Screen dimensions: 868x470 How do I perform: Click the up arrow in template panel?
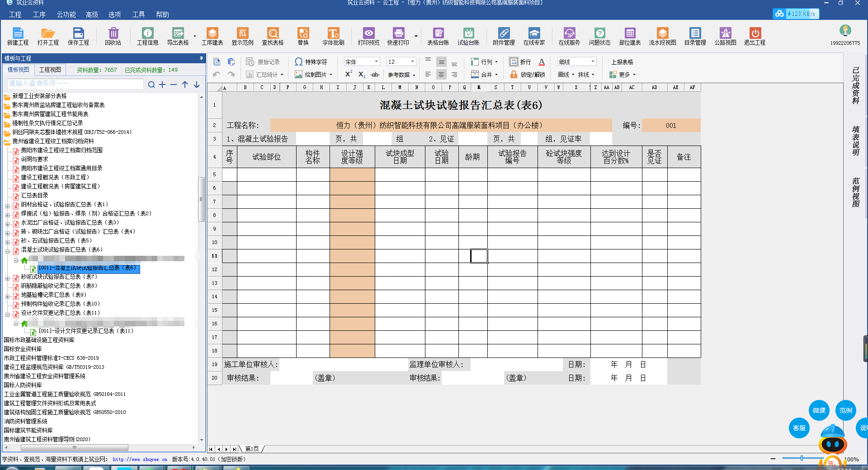[x=185, y=85]
